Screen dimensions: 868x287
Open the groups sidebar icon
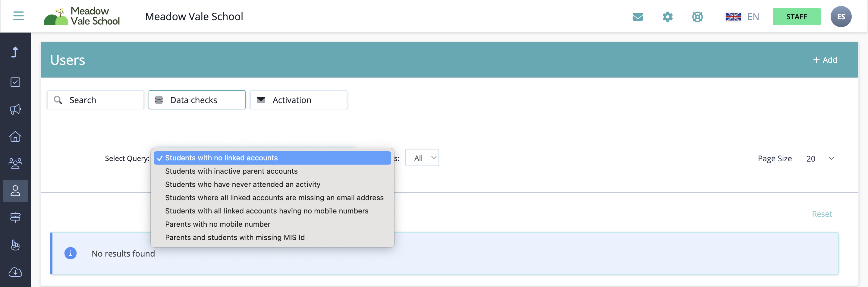tap(15, 163)
